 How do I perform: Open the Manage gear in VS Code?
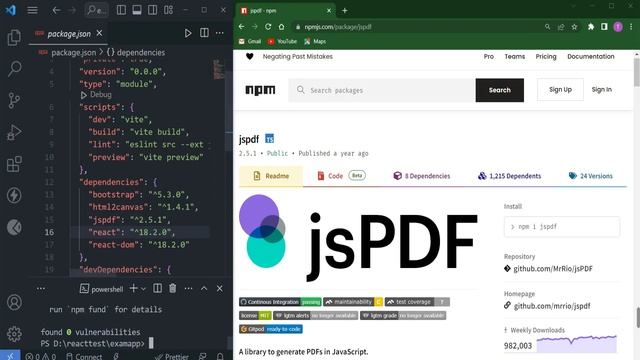14,334
